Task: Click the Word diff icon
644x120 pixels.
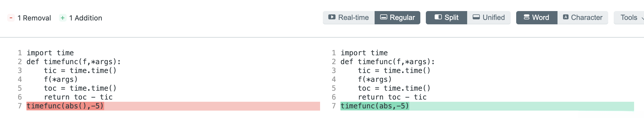Action: (526, 17)
